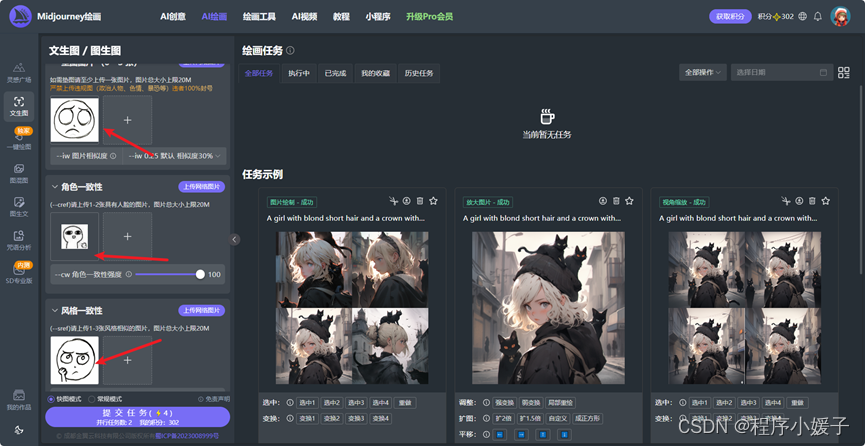
Task: Click 上传网络图片 in 角色一致性
Action: pos(201,187)
